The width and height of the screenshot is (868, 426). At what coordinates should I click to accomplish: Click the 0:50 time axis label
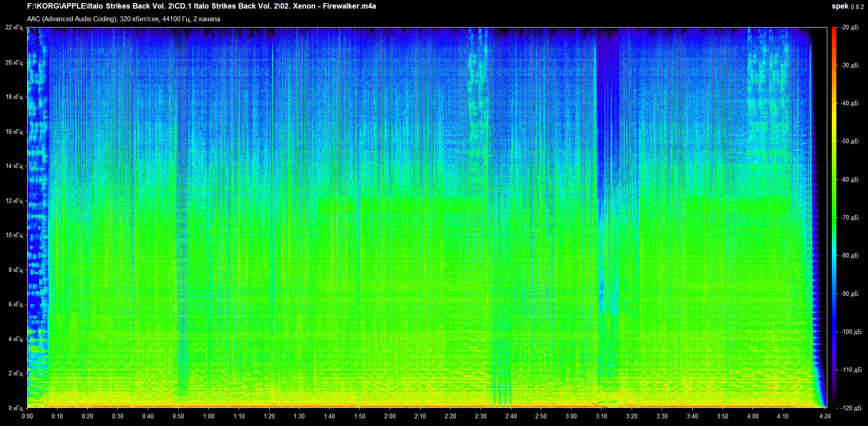pyautogui.click(x=178, y=416)
